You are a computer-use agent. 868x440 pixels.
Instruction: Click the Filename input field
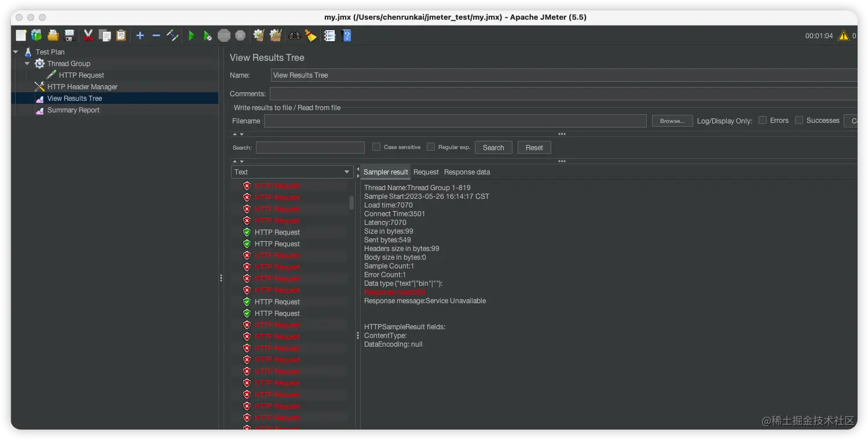click(x=455, y=121)
